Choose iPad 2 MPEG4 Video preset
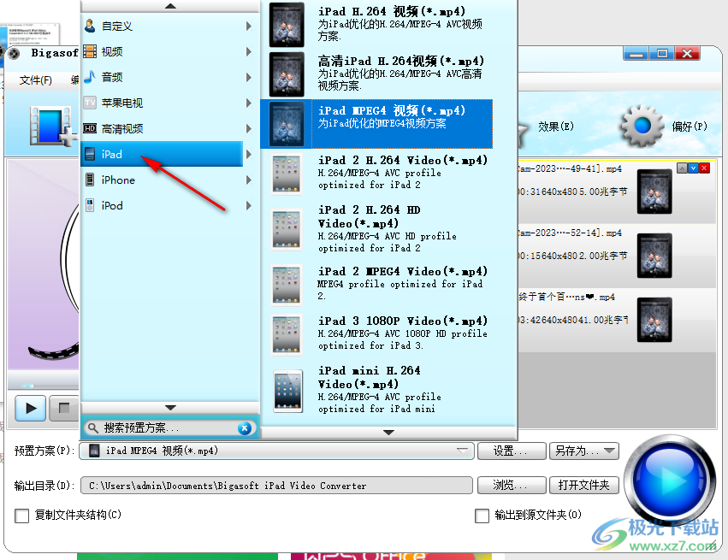This screenshot has width=728, height=560. point(376,284)
